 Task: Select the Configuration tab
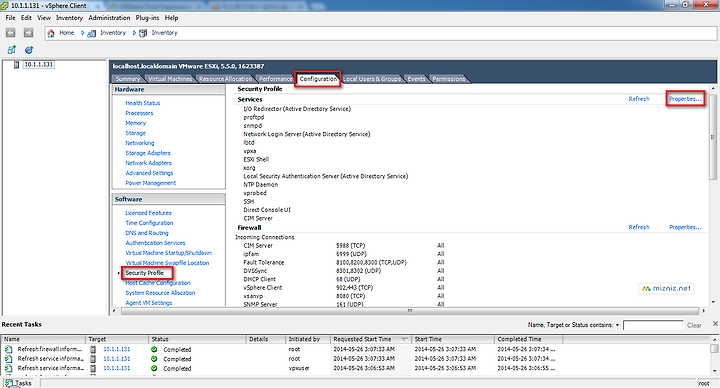point(318,79)
